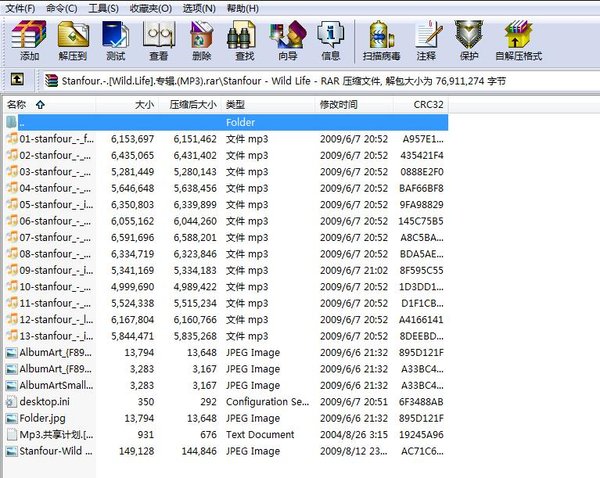Select file 09-stanfour_-_i...
600x478 pixels.
pyautogui.click(x=56, y=270)
